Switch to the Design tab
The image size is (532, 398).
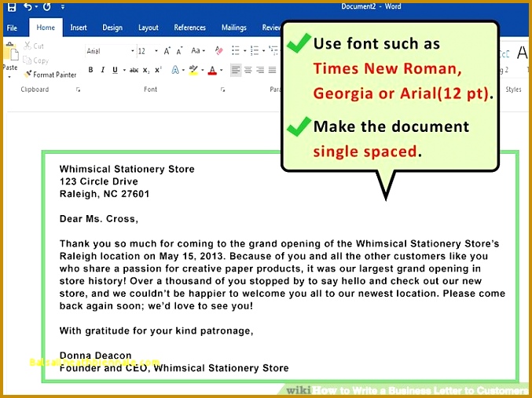click(x=112, y=27)
